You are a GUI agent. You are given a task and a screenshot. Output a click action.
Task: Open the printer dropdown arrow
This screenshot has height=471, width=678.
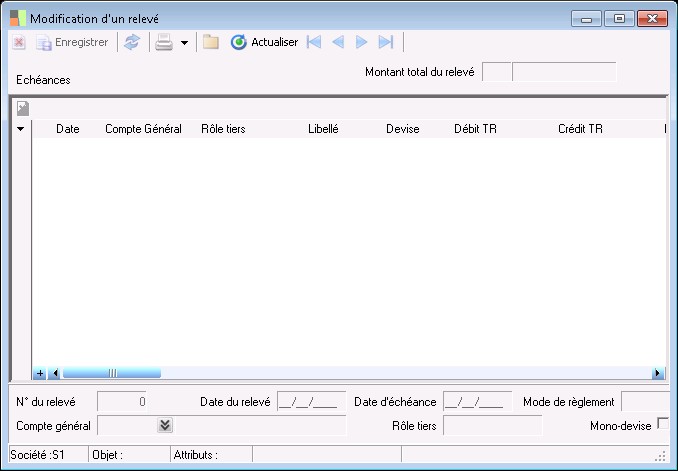(x=185, y=43)
